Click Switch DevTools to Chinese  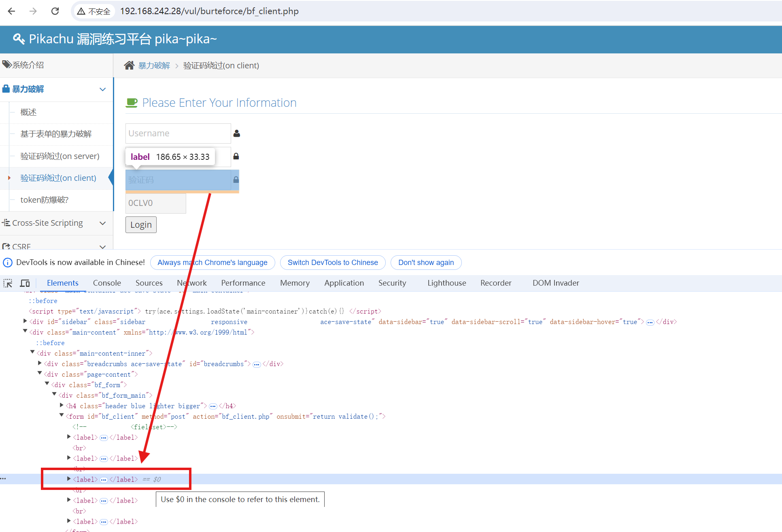click(332, 263)
